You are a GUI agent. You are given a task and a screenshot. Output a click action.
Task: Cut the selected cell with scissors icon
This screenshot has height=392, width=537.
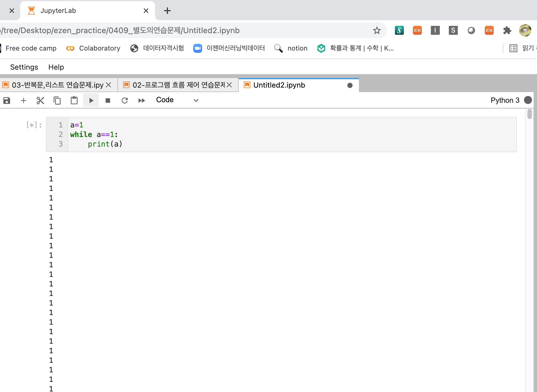(x=40, y=100)
